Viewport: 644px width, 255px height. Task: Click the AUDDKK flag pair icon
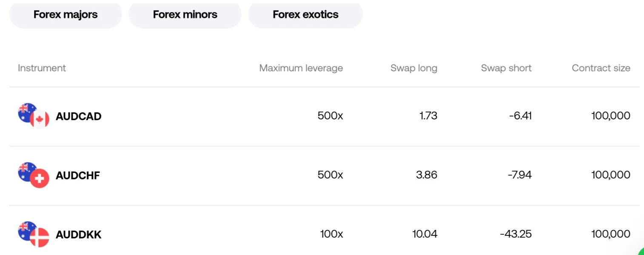pos(34,234)
